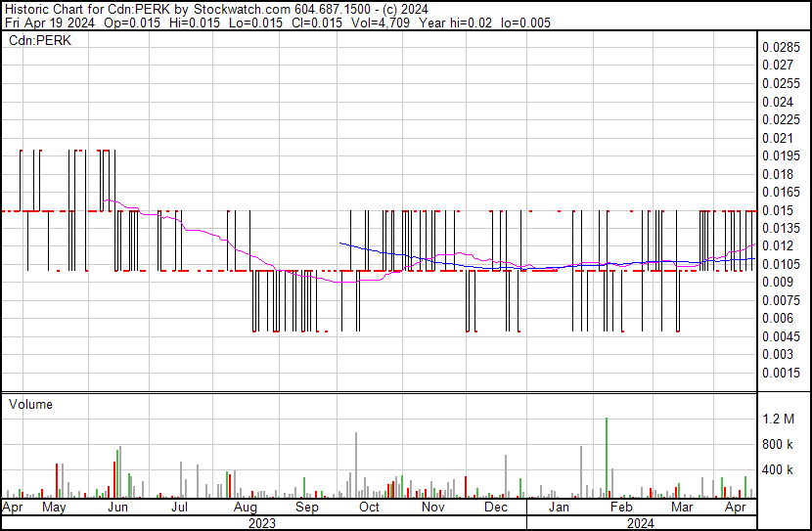Click the Volume panel label
The height and width of the screenshot is (531, 812).
30,404
